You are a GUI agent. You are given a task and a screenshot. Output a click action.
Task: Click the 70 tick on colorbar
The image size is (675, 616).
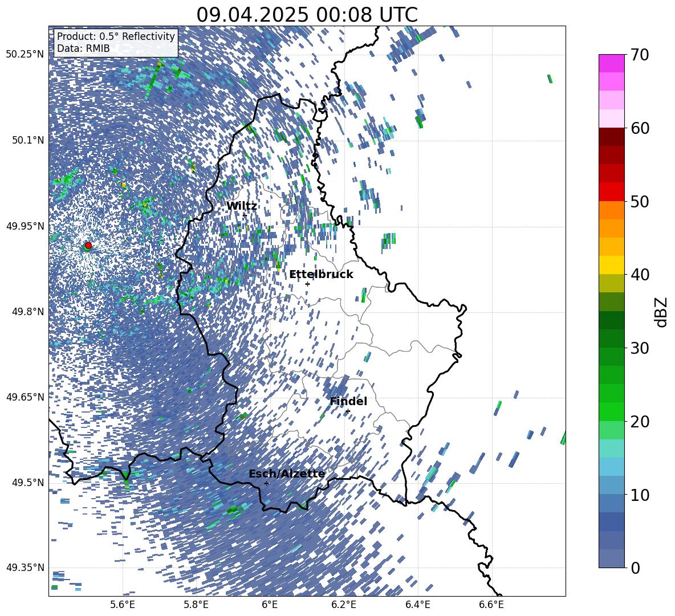pos(640,55)
